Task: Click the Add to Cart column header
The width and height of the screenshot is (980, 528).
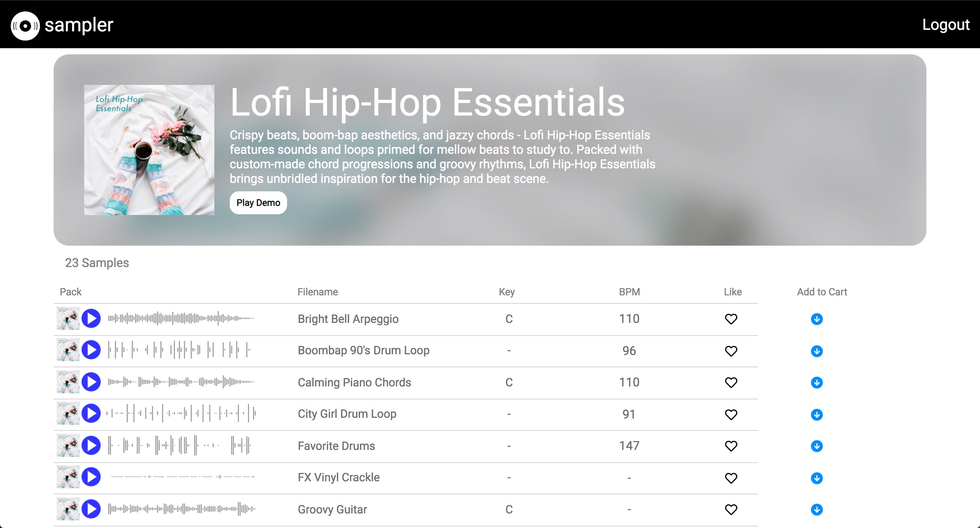Action: [x=822, y=292]
